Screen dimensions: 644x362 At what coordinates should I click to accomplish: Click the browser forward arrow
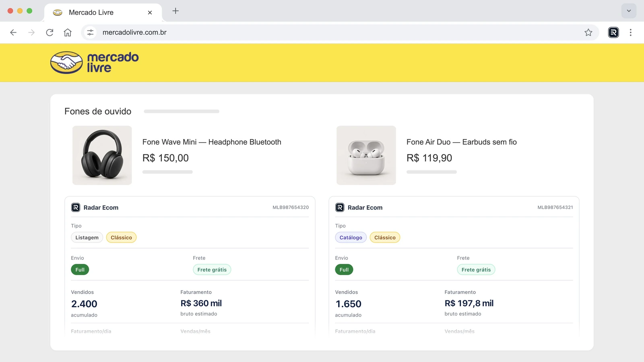click(31, 33)
